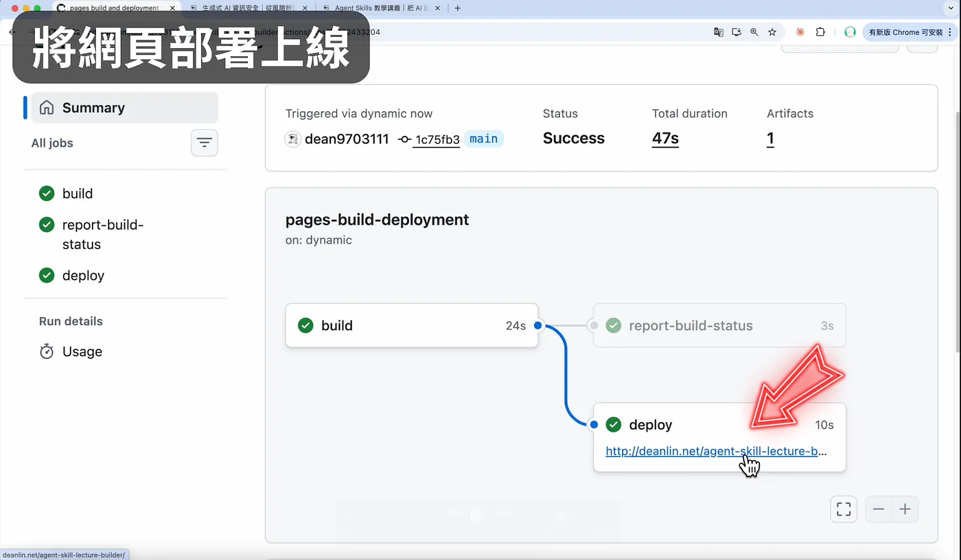Click the install app icon in address bar

coord(737,32)
